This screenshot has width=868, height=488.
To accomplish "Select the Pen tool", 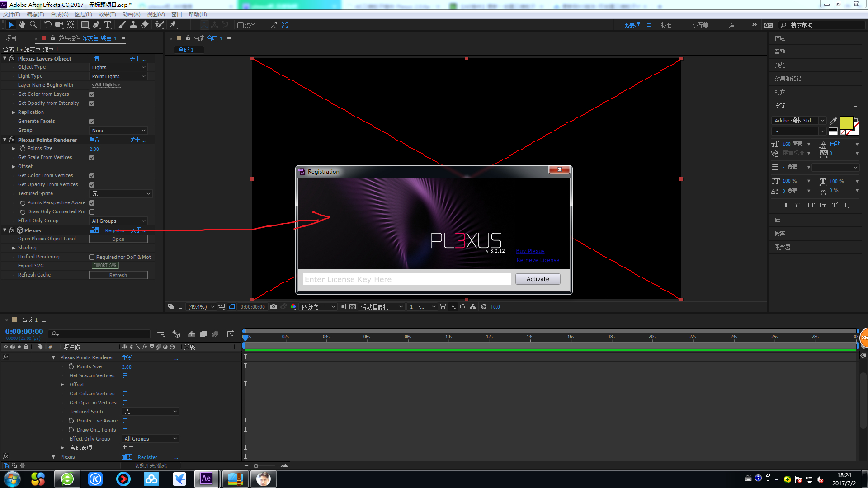I will pyautogui.click(x=96, y=25).
